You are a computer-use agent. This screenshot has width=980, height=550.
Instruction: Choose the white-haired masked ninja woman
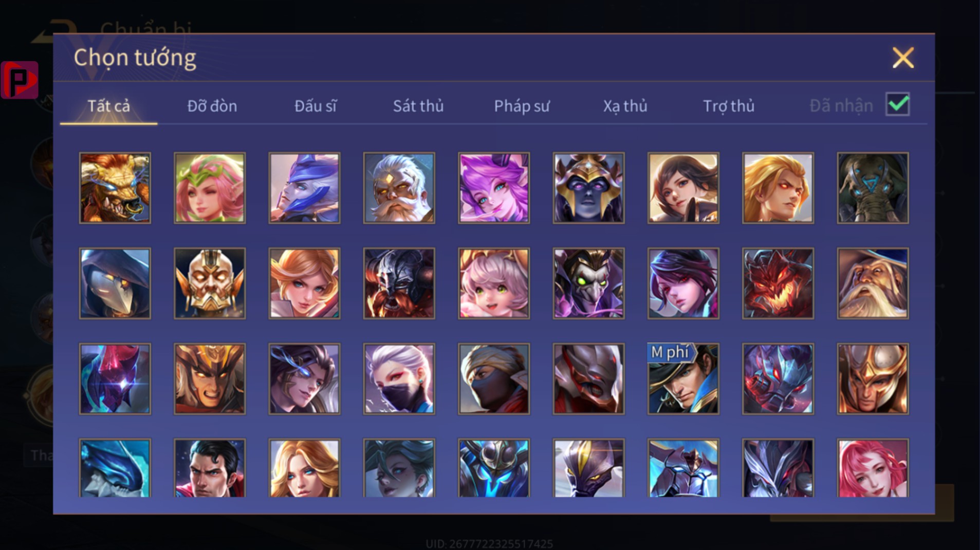coord(399,379)
